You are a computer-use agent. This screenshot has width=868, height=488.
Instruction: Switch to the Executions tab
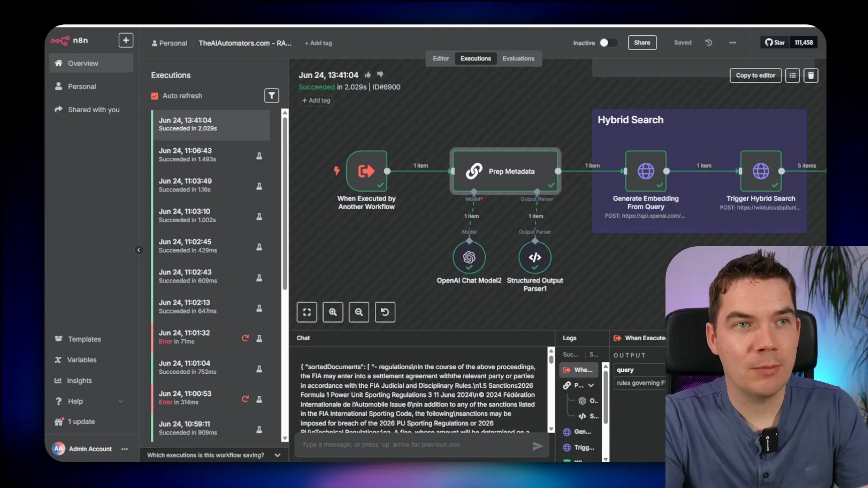coord(476,58)
